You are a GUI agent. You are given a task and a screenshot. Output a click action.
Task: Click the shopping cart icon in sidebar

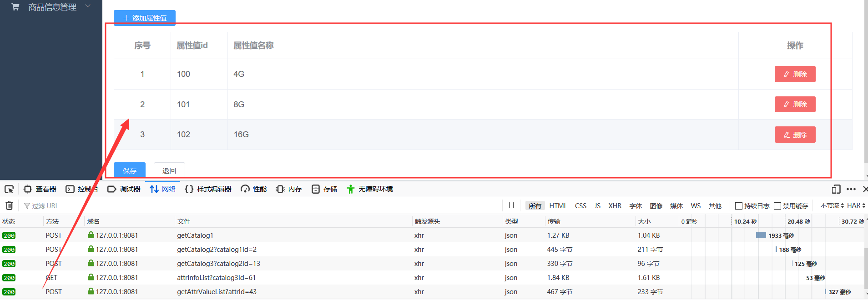(x=15, y=7)
